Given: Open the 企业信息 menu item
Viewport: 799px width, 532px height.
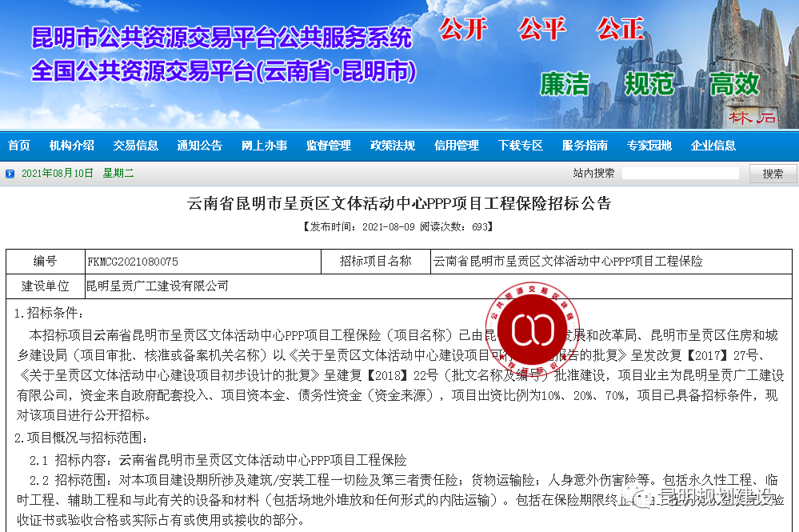Looking at the screenshot, I should (x=713, y=146).
